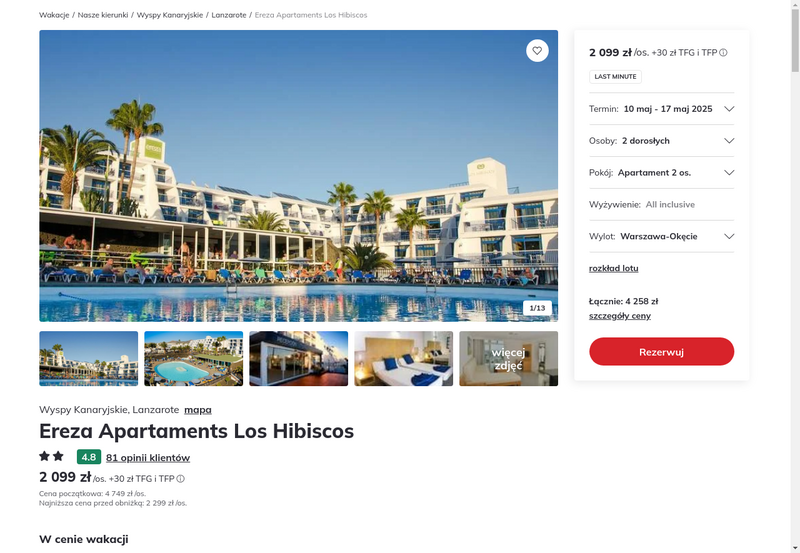Add hotel to favorites with heart icon
Viewport: 800px width, 553px height.
[x=537, y=51]
